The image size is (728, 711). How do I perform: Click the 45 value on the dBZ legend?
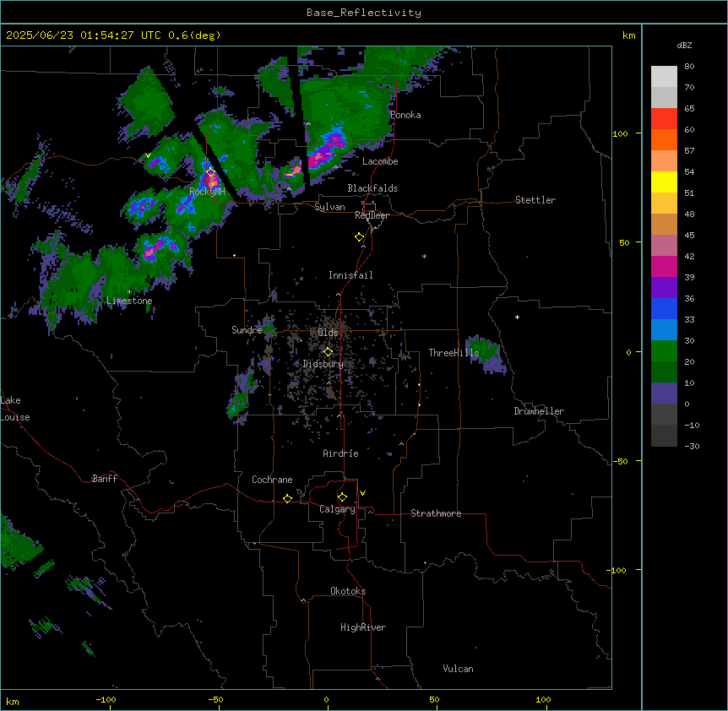click(689, 236)
